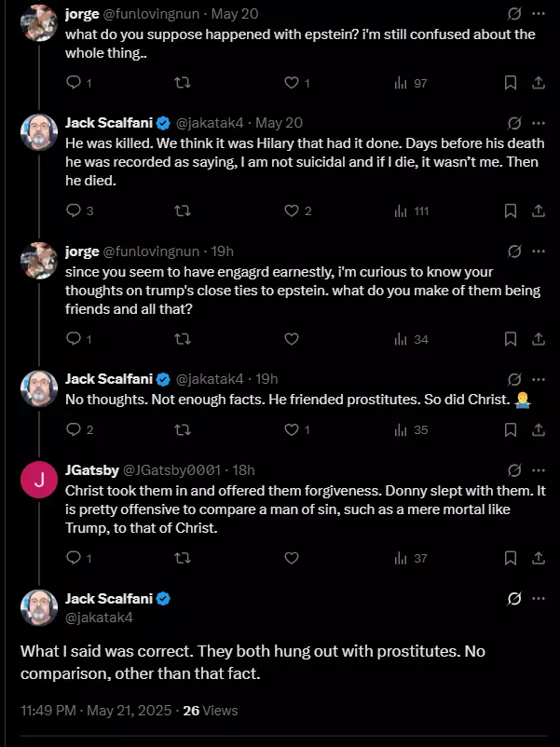Open @funlovingnun profile handle link
The height and width of the screenshot is (747, 560).
pyautogui.click(x=151, y=14)
